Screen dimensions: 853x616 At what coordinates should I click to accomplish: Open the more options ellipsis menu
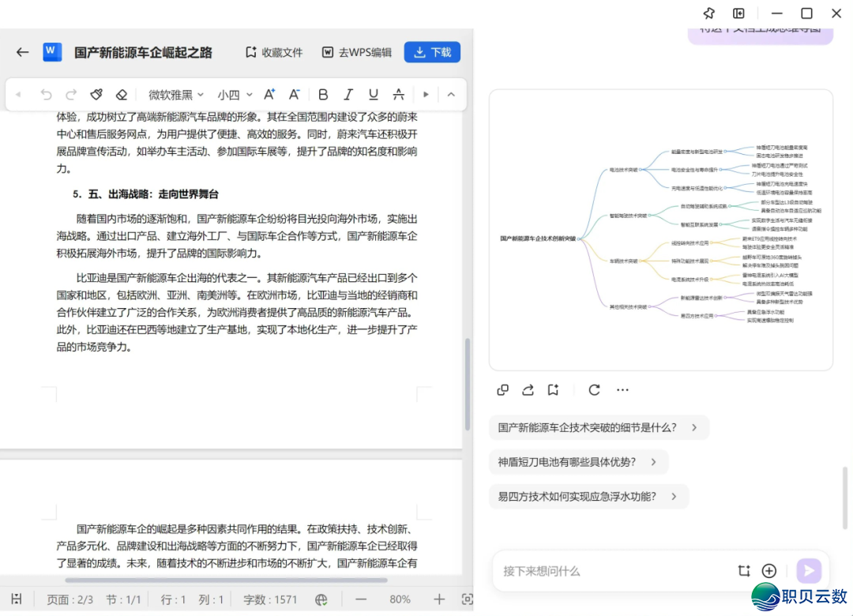(622, 390)
